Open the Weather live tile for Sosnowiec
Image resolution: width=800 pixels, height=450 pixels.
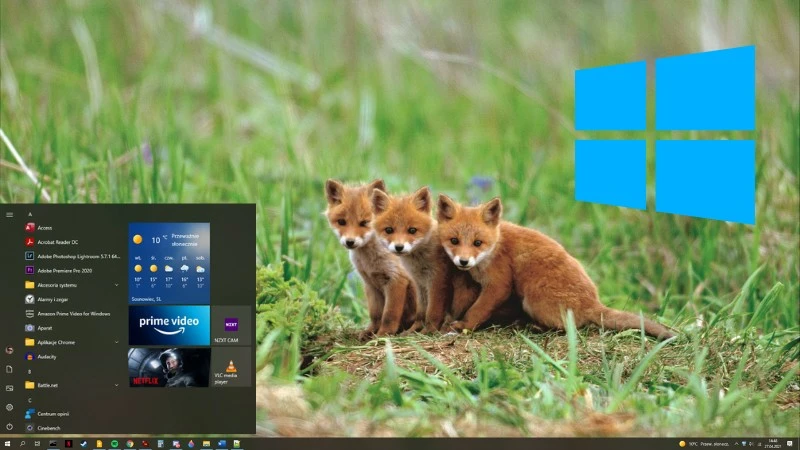(x=169, y=263)
